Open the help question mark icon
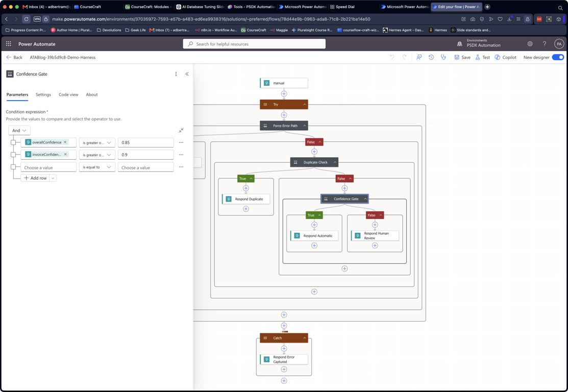The height and width of the screenshot is (392, 568). tap(544, 44)
